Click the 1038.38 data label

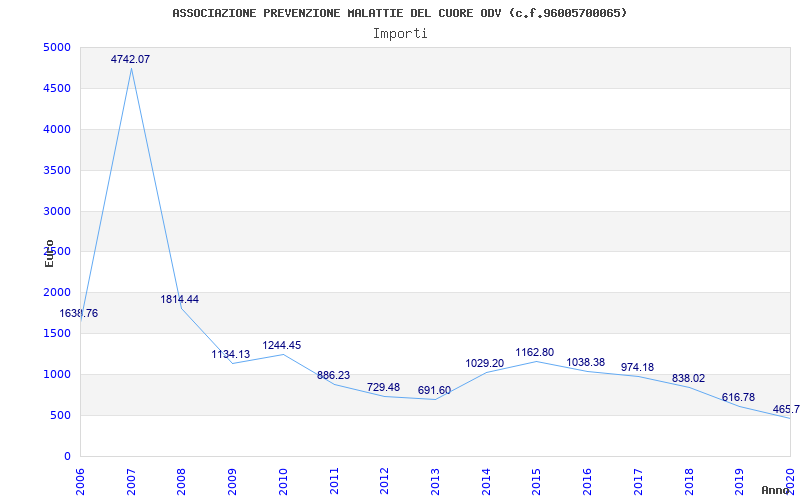(586, 363)
